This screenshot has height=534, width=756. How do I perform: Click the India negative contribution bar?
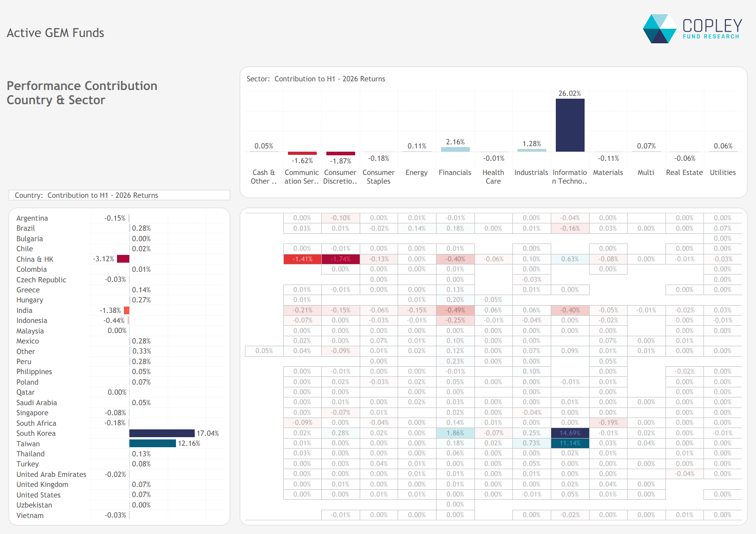[x=127, y=310]
